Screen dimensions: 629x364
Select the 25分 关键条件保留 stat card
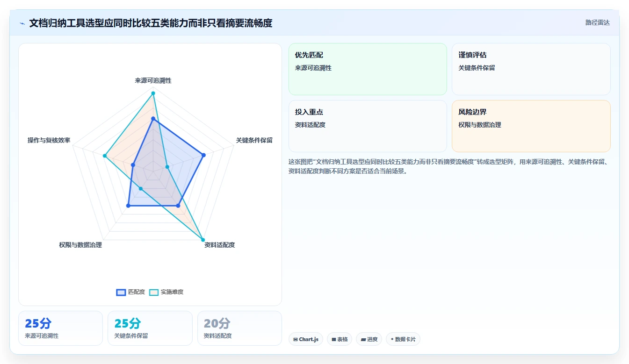coord(150,328)
